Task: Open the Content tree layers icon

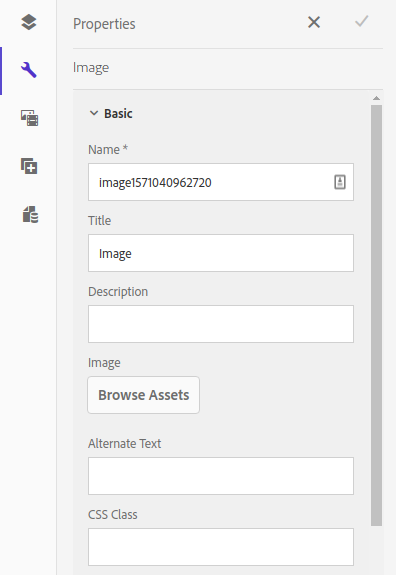Action: pos(29,22)
